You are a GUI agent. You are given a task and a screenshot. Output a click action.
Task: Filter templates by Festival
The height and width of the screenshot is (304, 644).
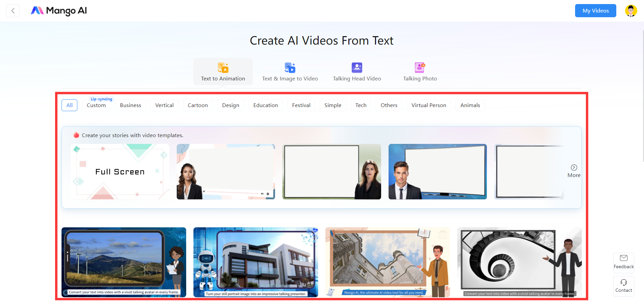click(301, 105)
